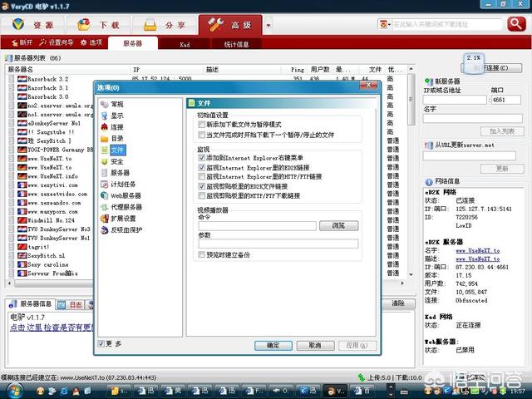Image resolution: width=532 pixels, height=399 pixels.
Task: Expand the arrow next to the 高级 tab
Action: coord(268,25)
